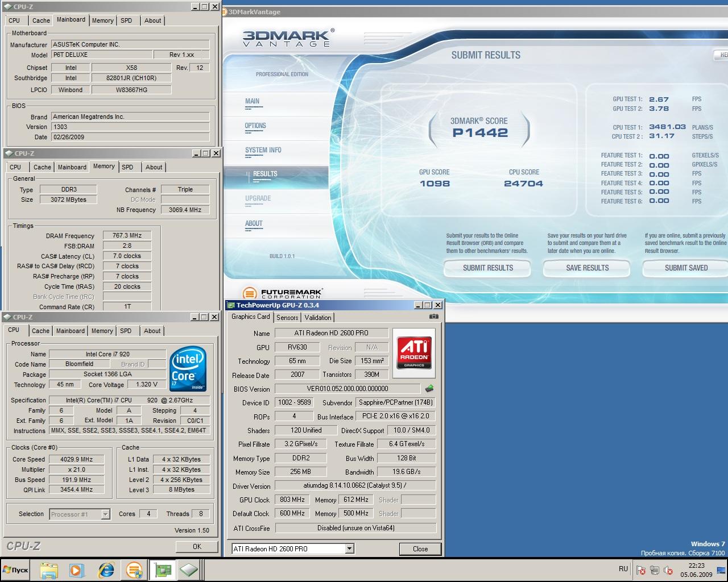The image size is (728, 582).
Task: Open the Пуск start button
Action: (16, 570)
